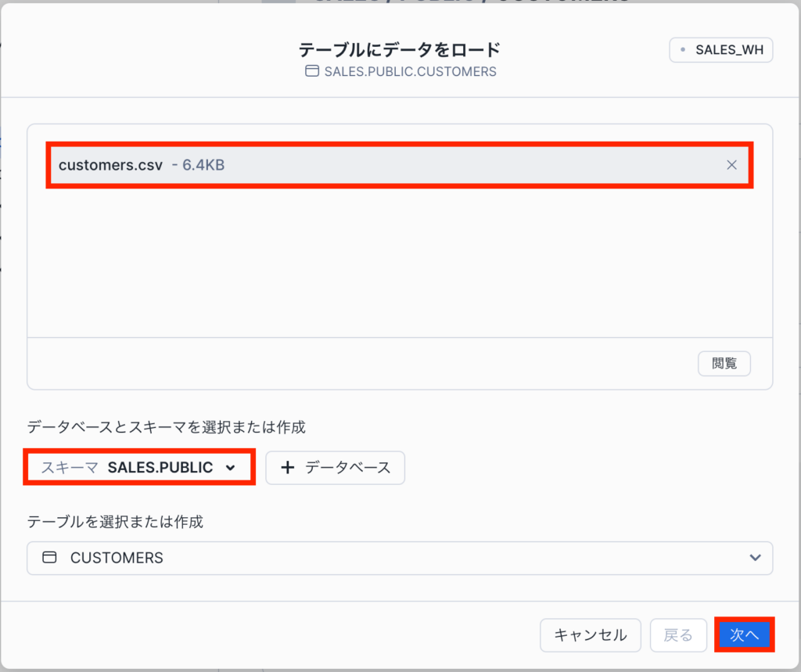801x672 pixels.
Task: Proceed by clicking the 次へ button
Action: 744,635
